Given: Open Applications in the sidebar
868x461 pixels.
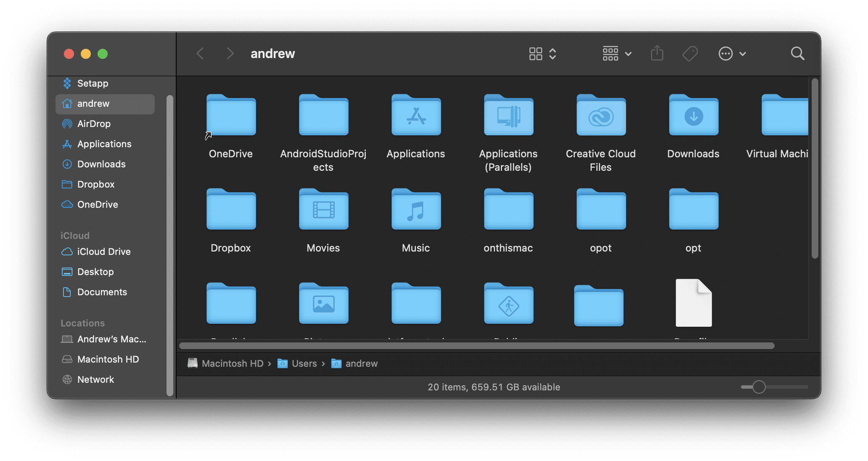Looking at the screenshot, I should (x=105, y=144).
